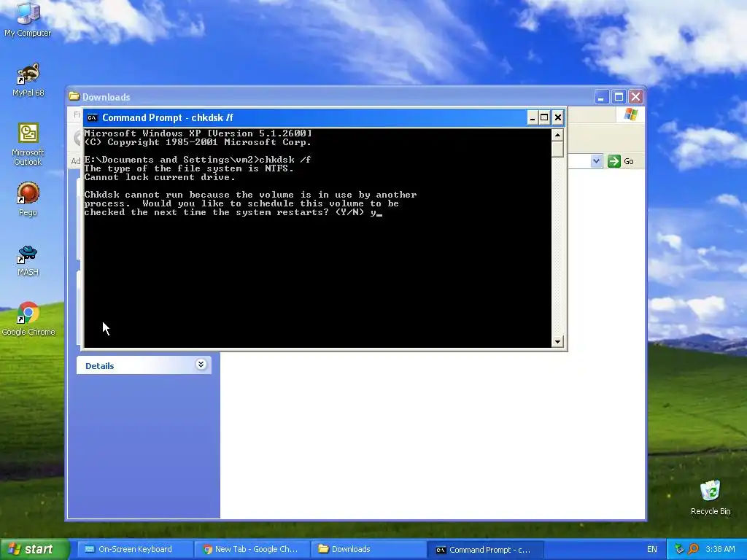Click the chkdsk /f command line

[x=198, y=160]
